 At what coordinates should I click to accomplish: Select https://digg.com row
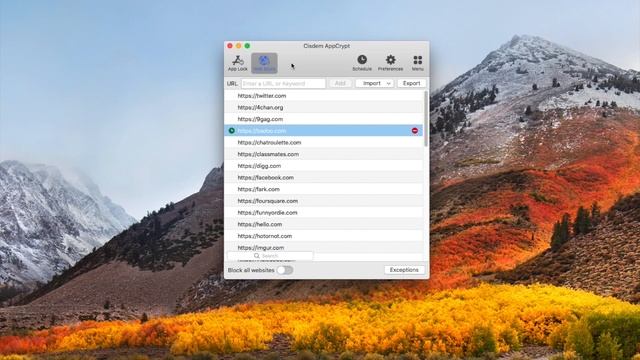324,166
